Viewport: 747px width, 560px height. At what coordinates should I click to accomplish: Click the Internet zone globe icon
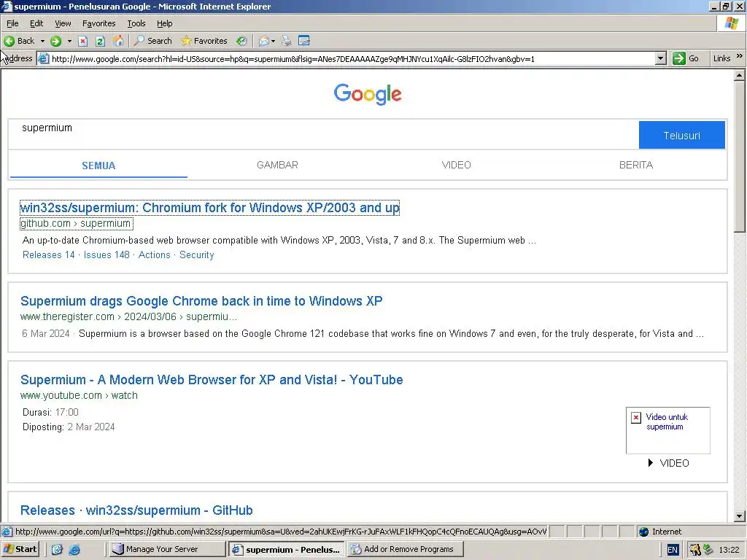pos(643,532)
